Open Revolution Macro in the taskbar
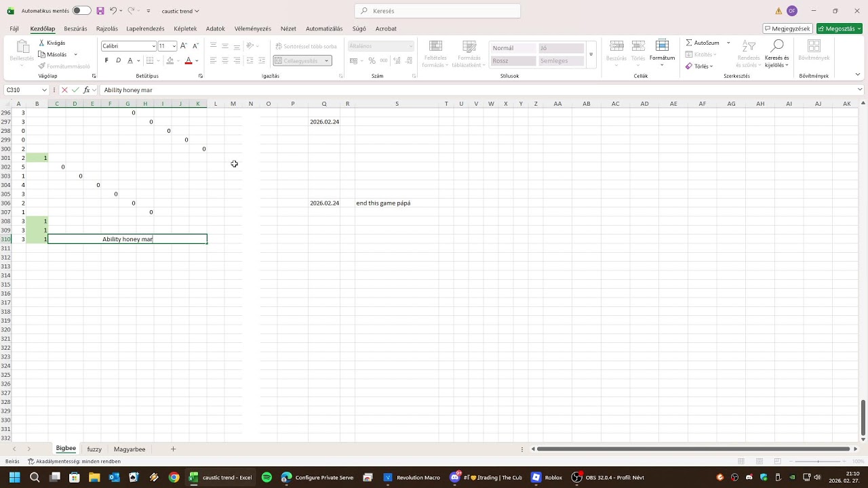 pos(412,477)
